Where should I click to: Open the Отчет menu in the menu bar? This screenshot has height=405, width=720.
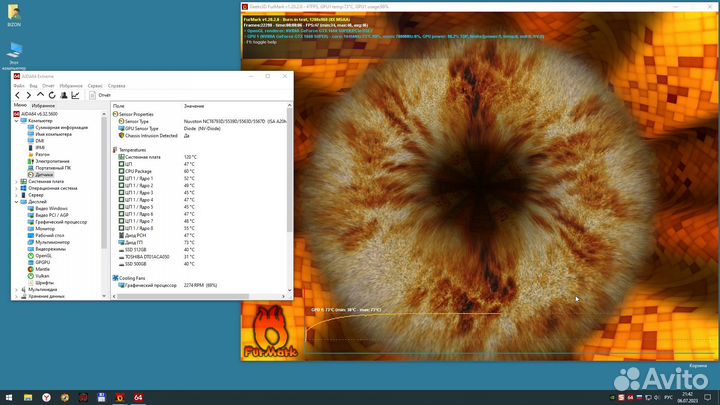[x=48, y=86]
